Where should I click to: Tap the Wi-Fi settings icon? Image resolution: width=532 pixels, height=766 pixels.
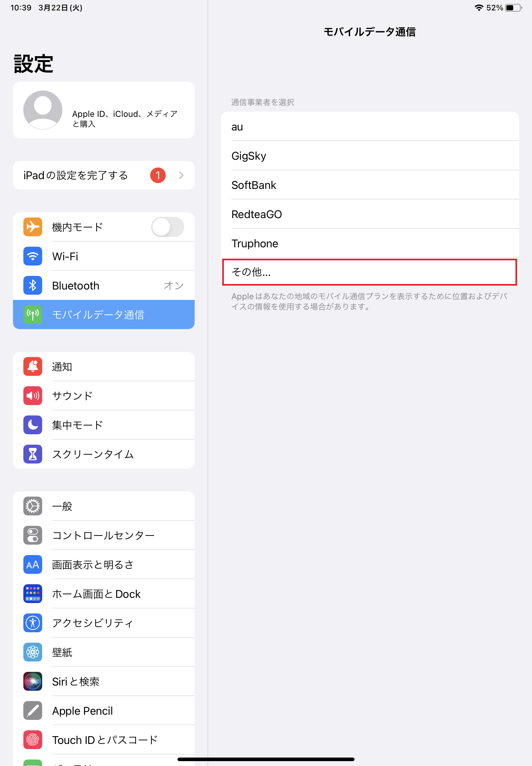[33, 256]
